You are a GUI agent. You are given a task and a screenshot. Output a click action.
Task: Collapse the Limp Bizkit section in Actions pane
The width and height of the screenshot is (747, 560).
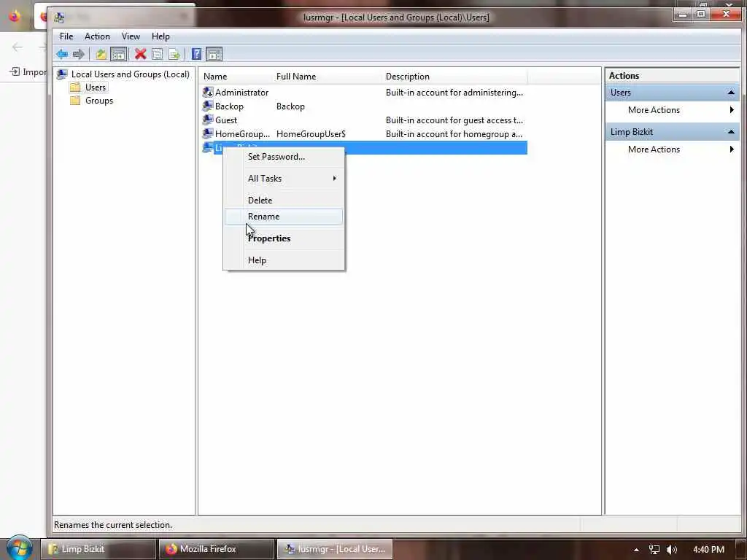tap(731, 132)
